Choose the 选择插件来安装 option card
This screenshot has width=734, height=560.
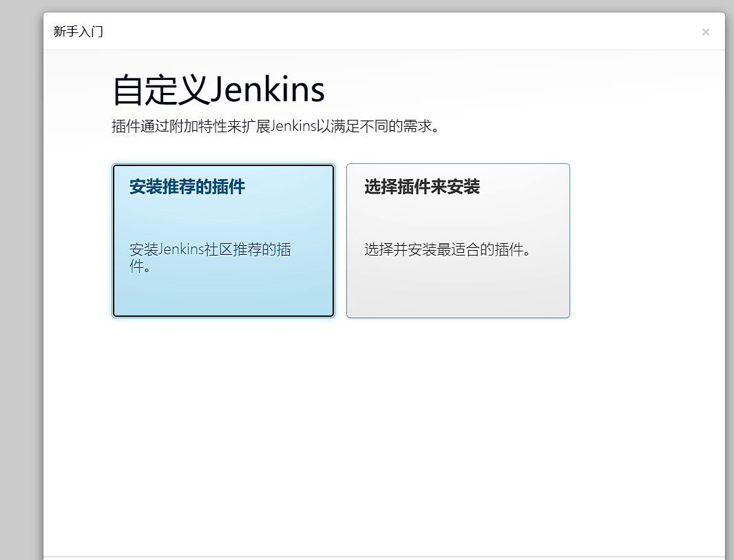(x=458, y=240)
